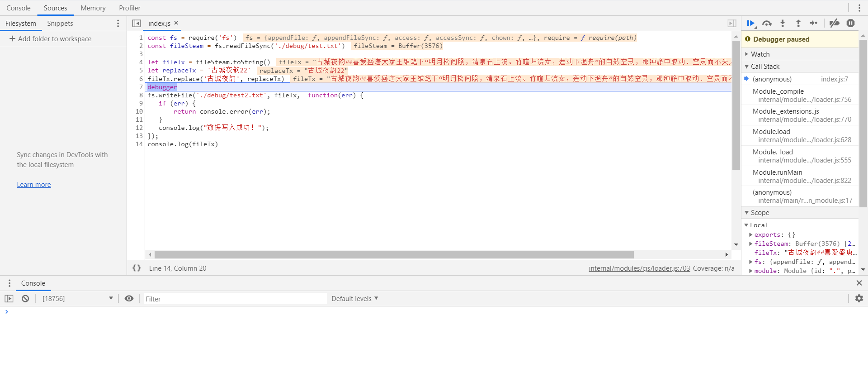This screenshot has height=392, width=868.
Task: Step over next function call
Action: [x=767, y=24]
